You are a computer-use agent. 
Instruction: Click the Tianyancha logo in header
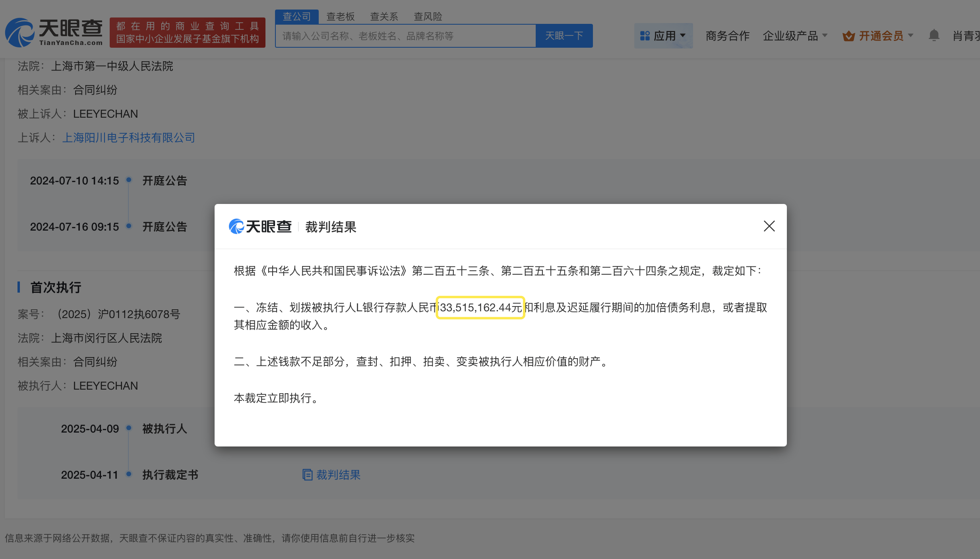pyautogui.click(x=54, y=33)
